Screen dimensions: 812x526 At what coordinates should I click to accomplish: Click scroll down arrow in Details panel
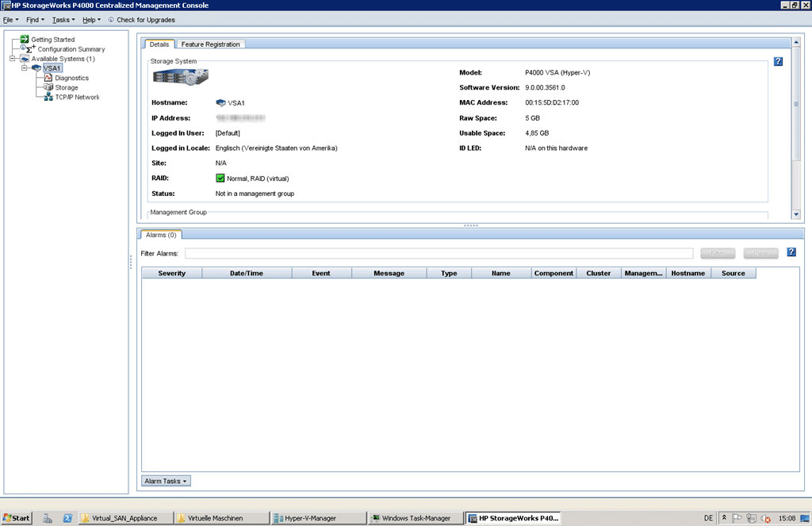click(x=796, y=214)
